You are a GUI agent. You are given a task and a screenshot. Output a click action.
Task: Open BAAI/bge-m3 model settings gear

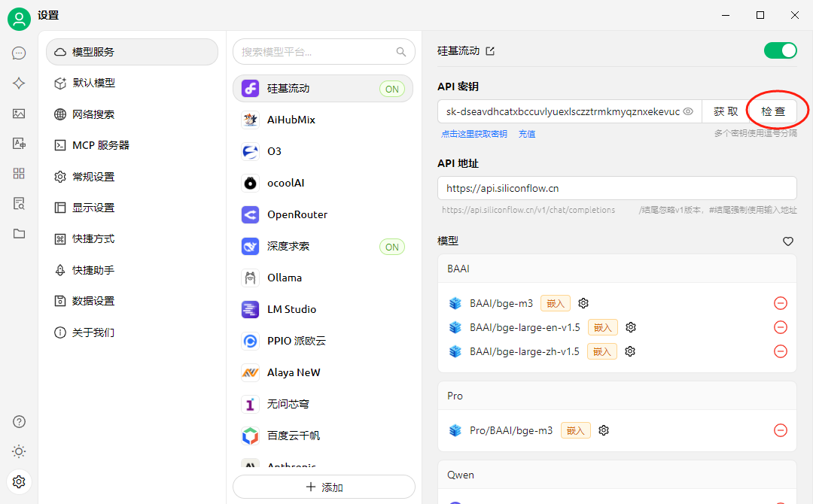583,302
